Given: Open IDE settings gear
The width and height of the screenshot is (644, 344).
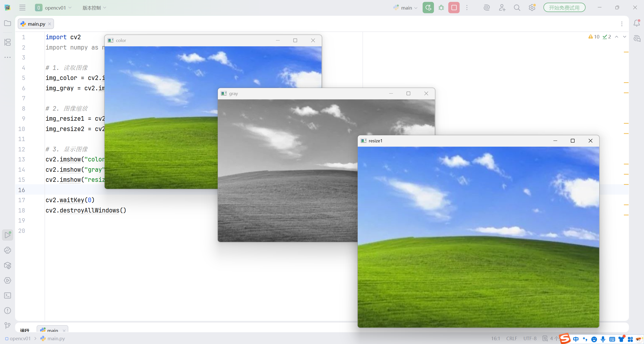Looking at the screenshot, I should (532, 8).
